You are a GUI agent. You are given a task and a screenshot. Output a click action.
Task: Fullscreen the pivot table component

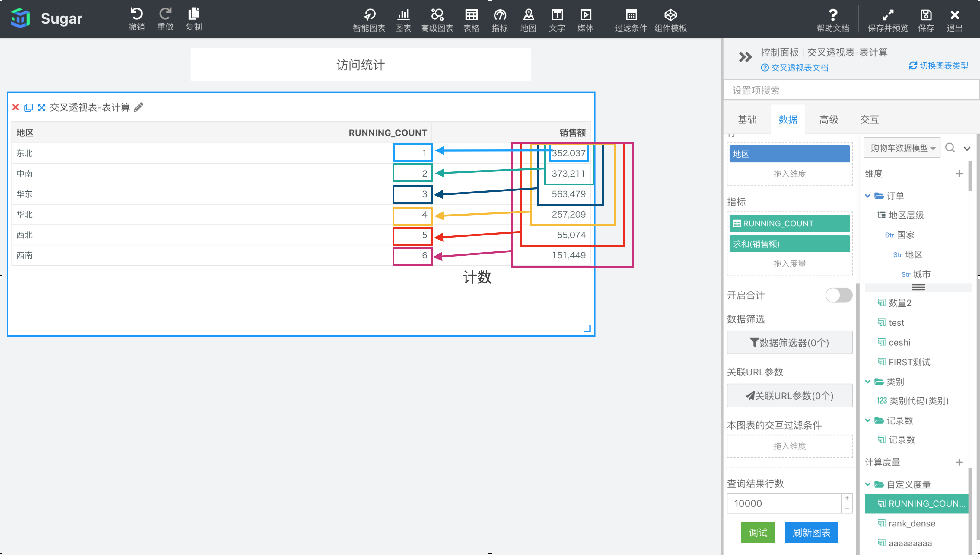click(42, 108)
